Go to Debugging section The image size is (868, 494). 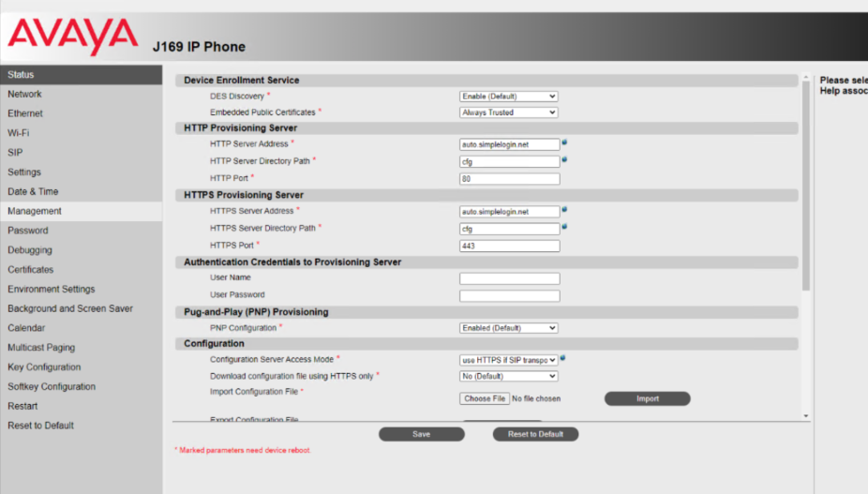pyautogui.click(x=82, y=249)
